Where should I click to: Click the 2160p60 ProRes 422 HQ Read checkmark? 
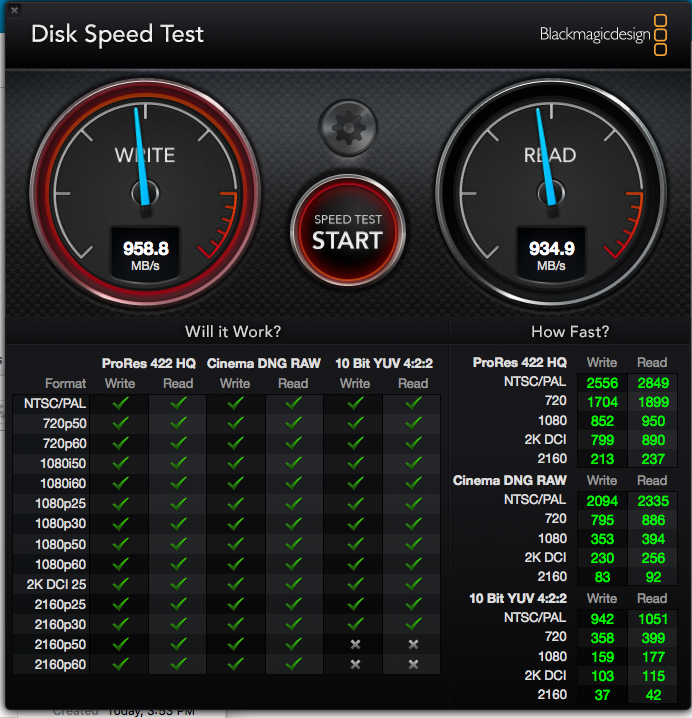178,663
